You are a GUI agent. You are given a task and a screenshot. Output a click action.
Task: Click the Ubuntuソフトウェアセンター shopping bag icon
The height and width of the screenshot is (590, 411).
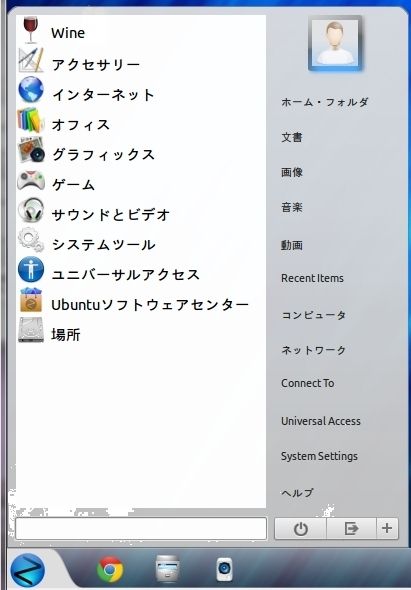(31, 300)
